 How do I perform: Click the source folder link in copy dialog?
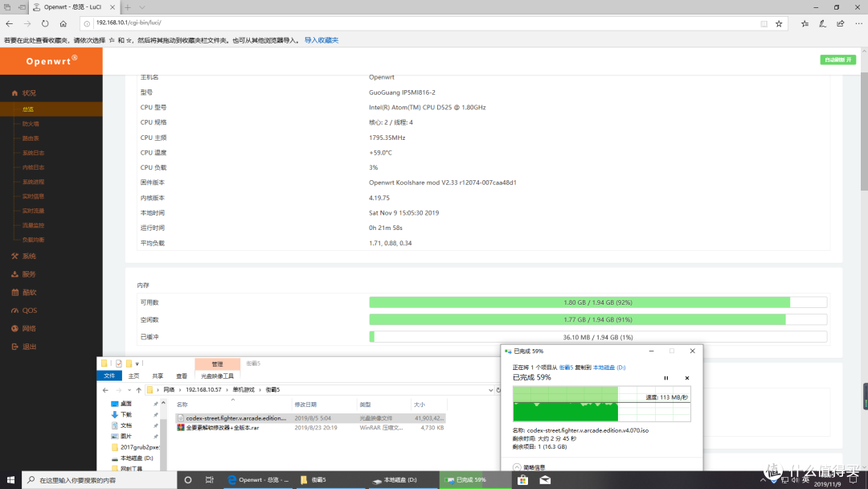[x=566, y=368]
